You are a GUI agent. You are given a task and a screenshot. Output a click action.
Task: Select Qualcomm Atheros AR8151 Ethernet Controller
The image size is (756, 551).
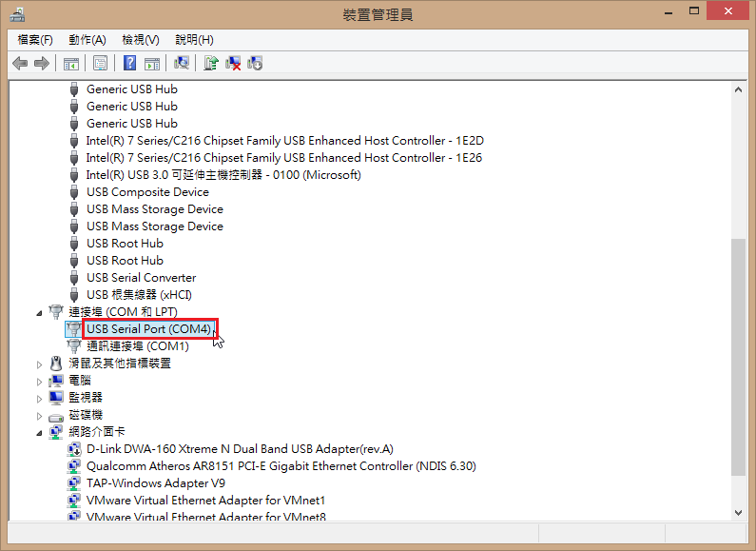[x=281, y=466]
